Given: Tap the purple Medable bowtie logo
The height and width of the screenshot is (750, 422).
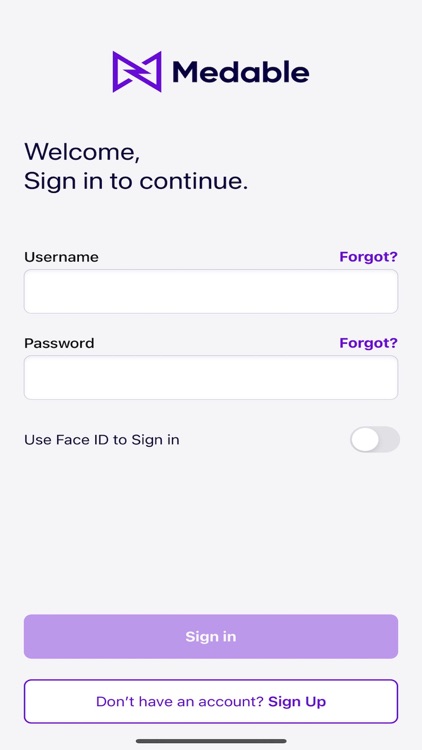Looking at the screenshot, I should 137,72.
